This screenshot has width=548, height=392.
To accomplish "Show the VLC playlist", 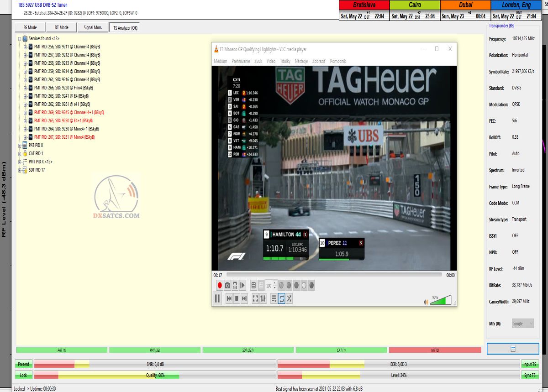I will [x=274, y=298].
